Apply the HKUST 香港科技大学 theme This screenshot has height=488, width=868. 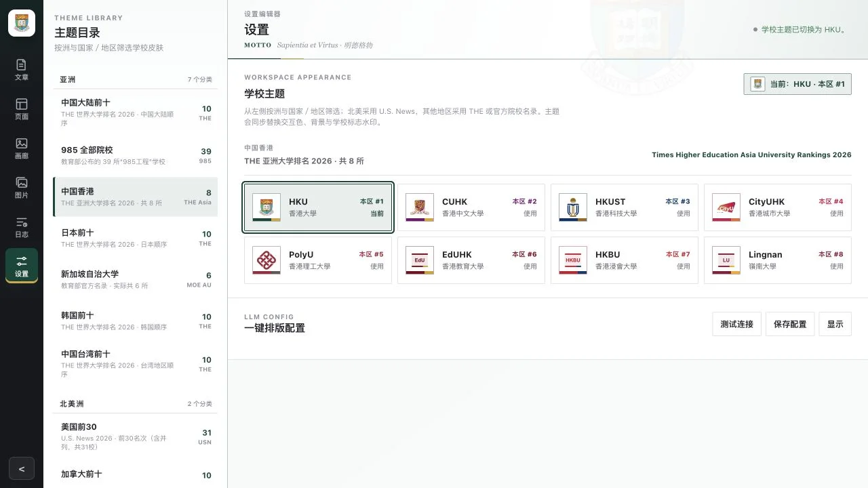coord(625,207)
